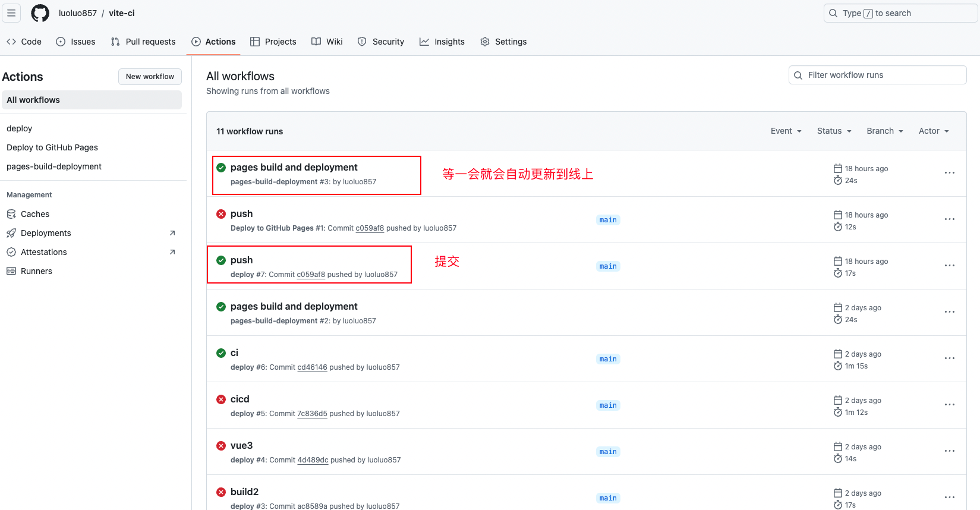Open the Actor filter dropdown
Screen dimensions: 980x510
click(x=933, y=131)
